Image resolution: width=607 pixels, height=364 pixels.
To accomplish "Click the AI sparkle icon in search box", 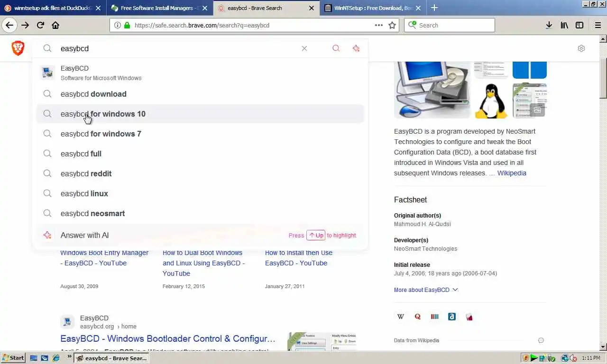I will tap(356, 48).
